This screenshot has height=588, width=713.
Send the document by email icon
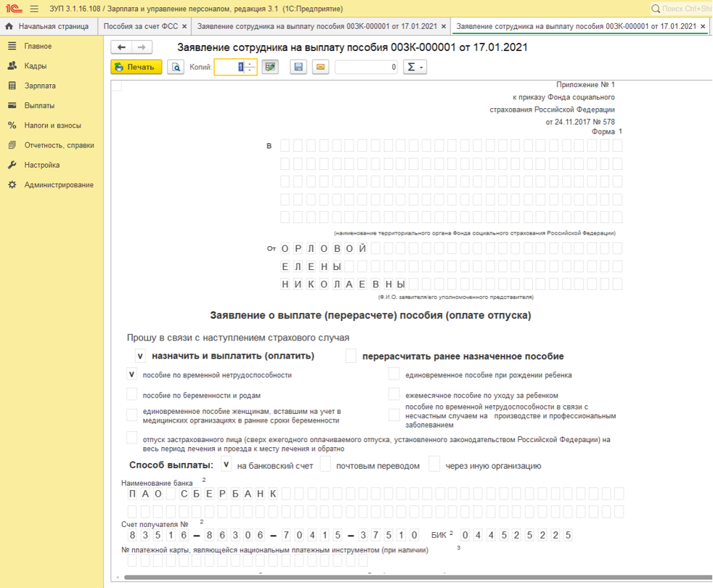pos(321,67)
